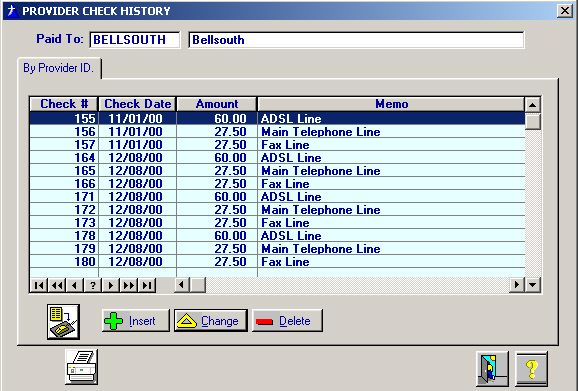578x391 pixels.
Task: Click Main Telephone Line memo of check 156
Action: 321,132
